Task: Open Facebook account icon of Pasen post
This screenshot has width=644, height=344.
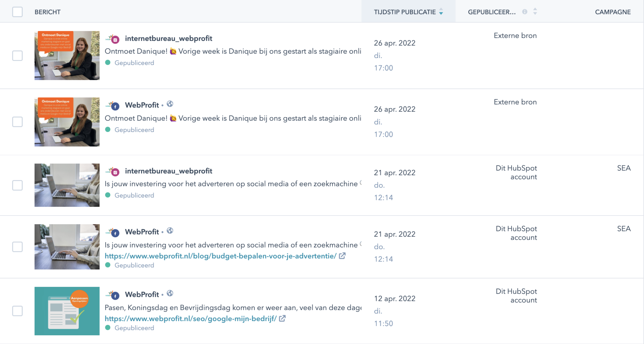Action: point(113,295)
